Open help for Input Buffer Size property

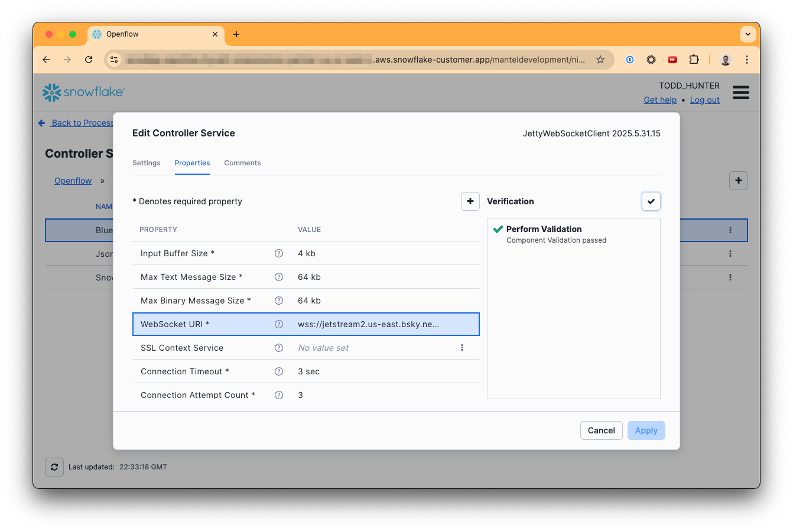click(x=279, y=253)
